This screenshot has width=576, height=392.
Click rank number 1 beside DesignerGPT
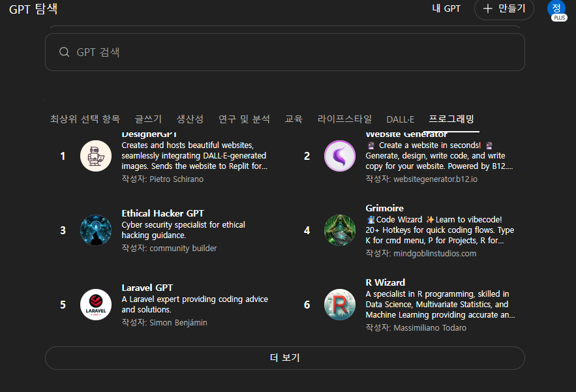click(x=63, y=156)
